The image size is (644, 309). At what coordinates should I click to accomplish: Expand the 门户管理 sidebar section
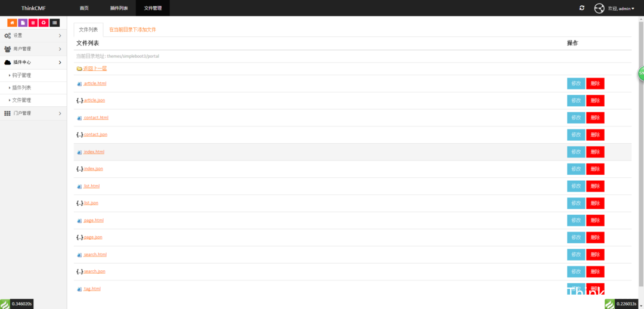[x=33, y=113]
